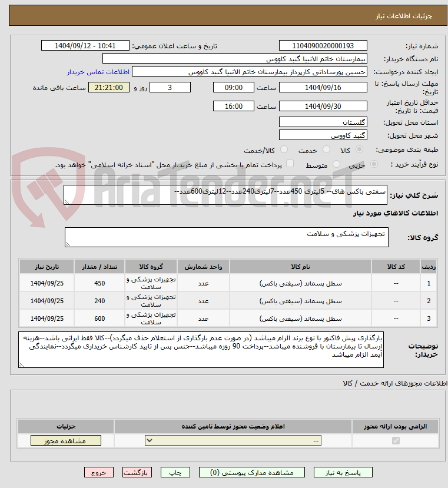The width and height of the screenshot is (448, 488).
Task: Click the resize handle of شرح کلی نیاز box
Action: click(67, 202)
